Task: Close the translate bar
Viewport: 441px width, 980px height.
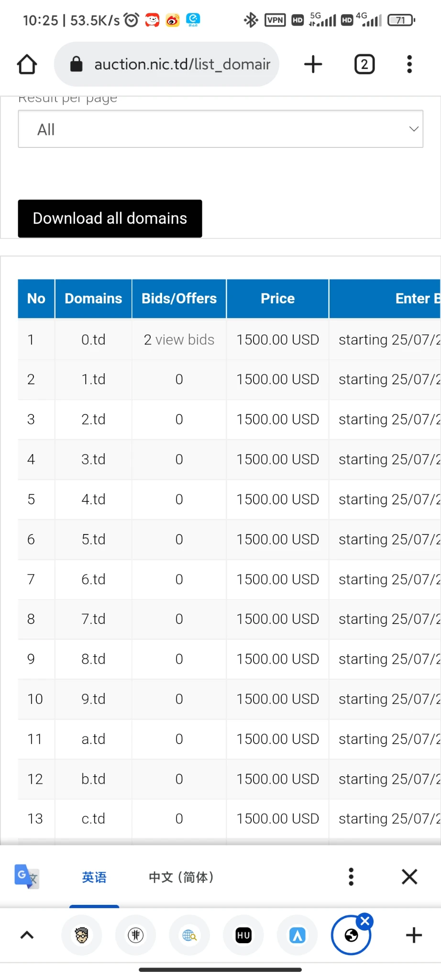Action: point(409,877)
